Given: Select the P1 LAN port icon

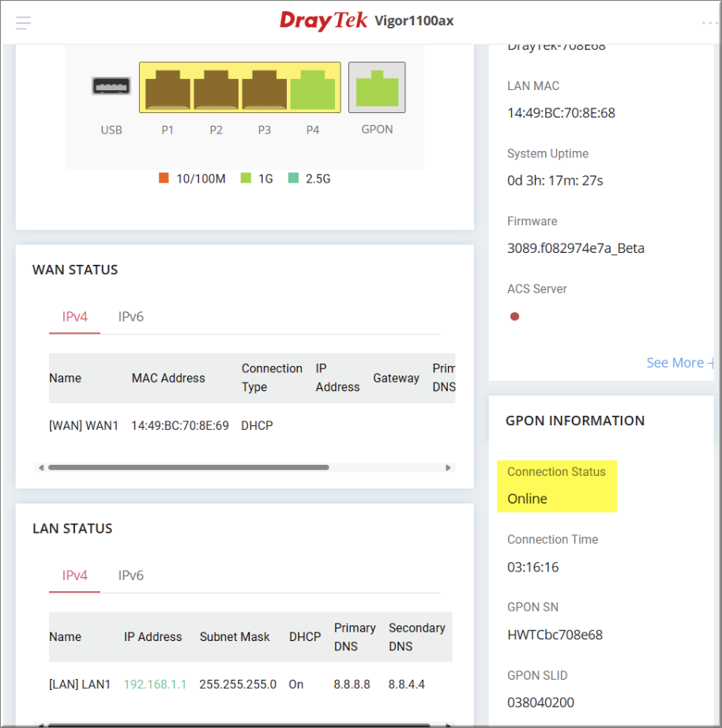Looking at the screenshot, I should (x=167, y=89).
